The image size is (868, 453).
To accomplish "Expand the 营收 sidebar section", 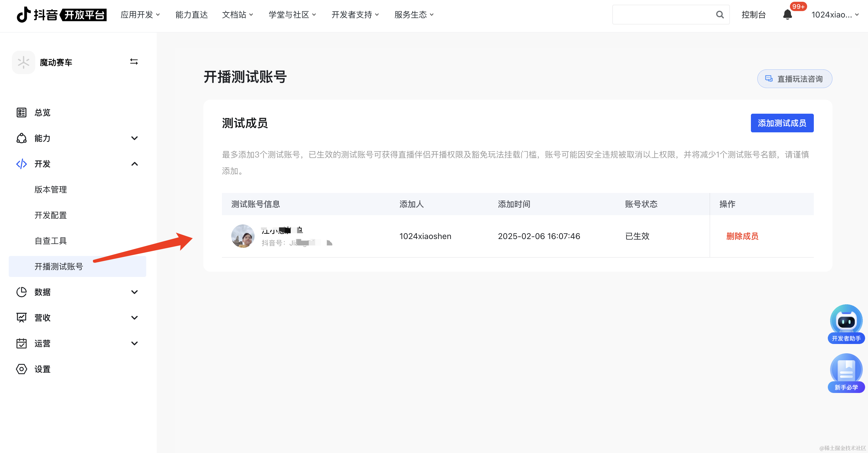I will tap(135, 317).
